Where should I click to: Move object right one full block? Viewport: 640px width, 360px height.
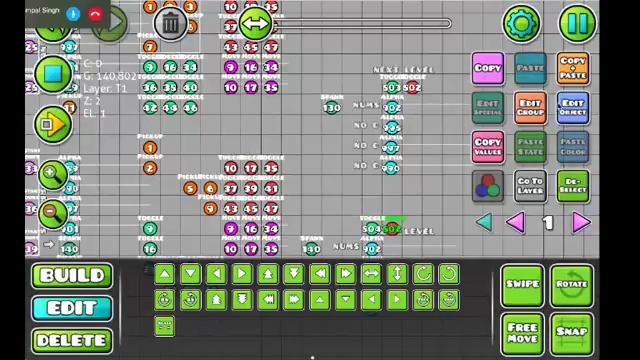tap(346, 274)
